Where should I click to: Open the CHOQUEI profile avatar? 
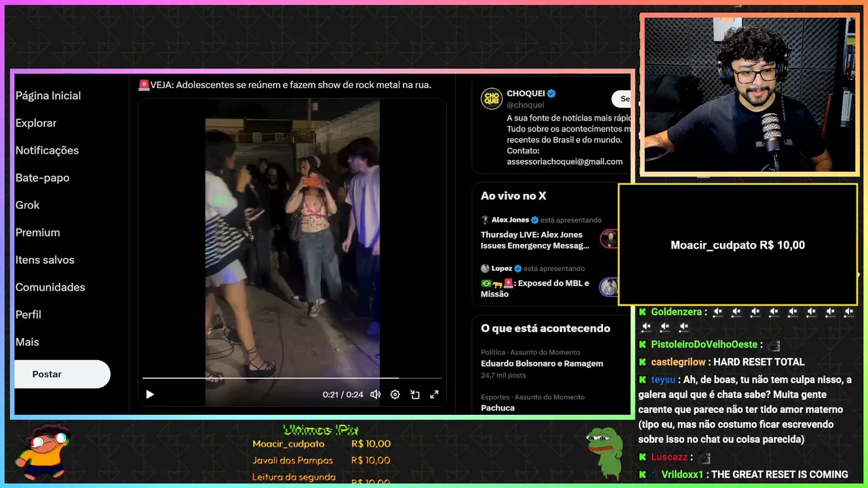click(x=492, y=99)
